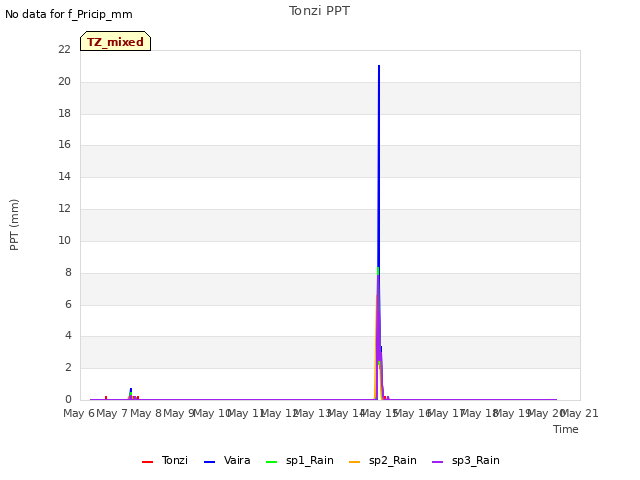This screenshot has height=480, width=640.
Task: Click the top of the blue Vaira spike
Action: tap(379, 66)
